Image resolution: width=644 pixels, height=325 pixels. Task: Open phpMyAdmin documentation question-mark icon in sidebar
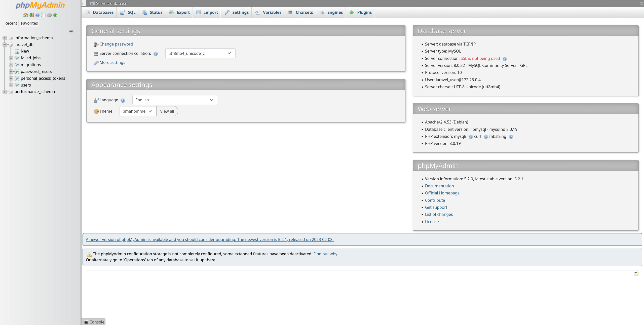(37, 15)
